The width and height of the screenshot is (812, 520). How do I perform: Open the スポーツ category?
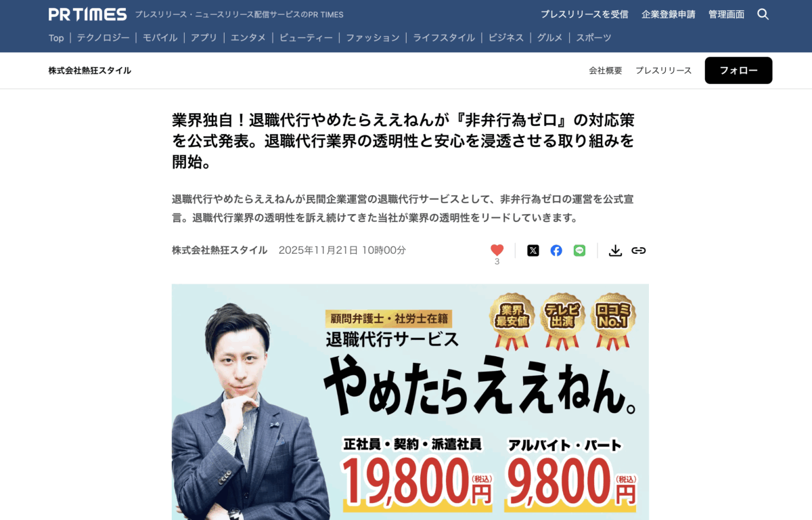pyautogui.click(x=593, y=38)
